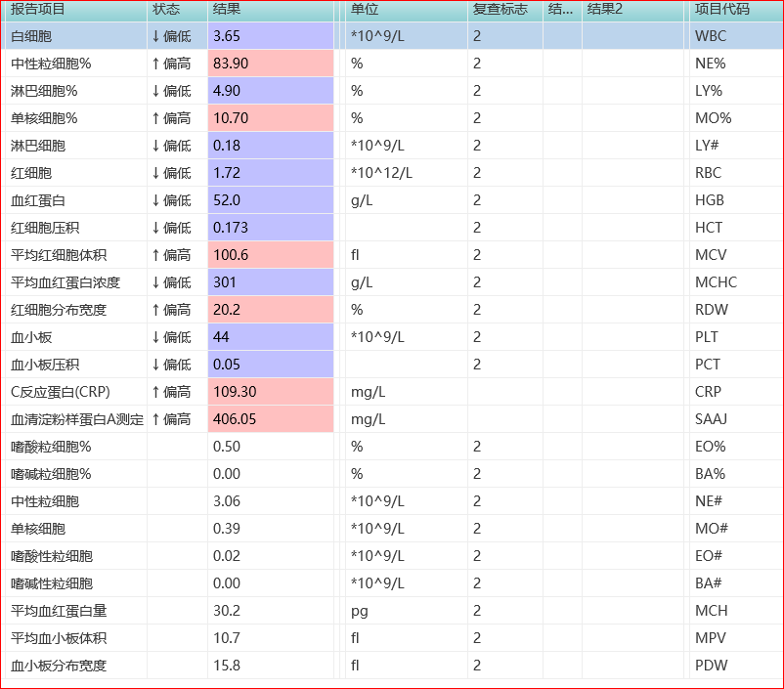Screen dimensions: 784x689
Task: Click the 结果 column header
Action: tap(227, 10)
